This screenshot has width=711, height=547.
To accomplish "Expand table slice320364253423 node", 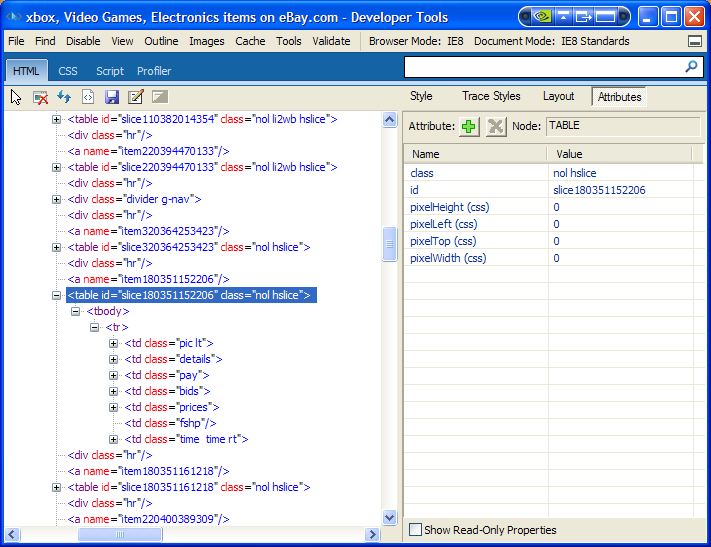I will (56, 248).
